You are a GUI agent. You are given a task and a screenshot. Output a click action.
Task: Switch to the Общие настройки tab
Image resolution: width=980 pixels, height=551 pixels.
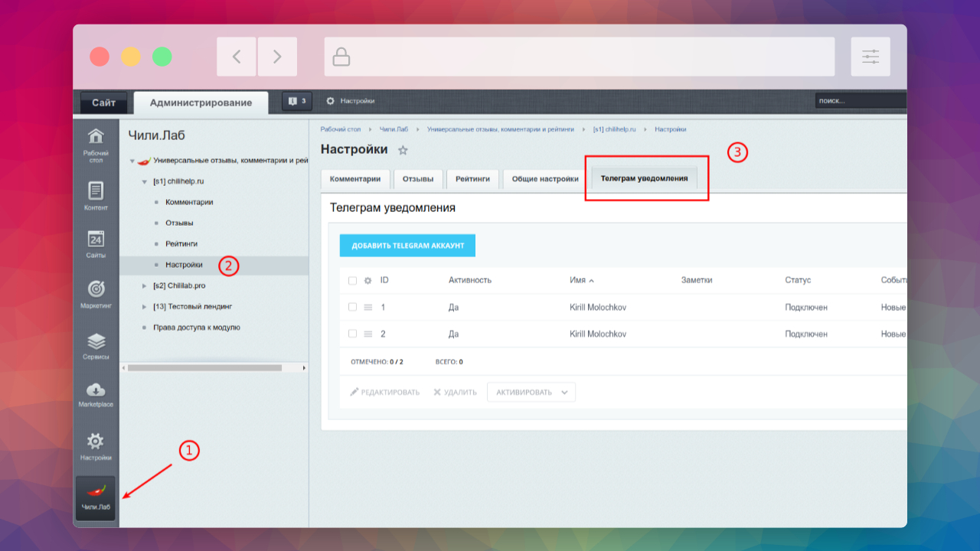point(545,179)
